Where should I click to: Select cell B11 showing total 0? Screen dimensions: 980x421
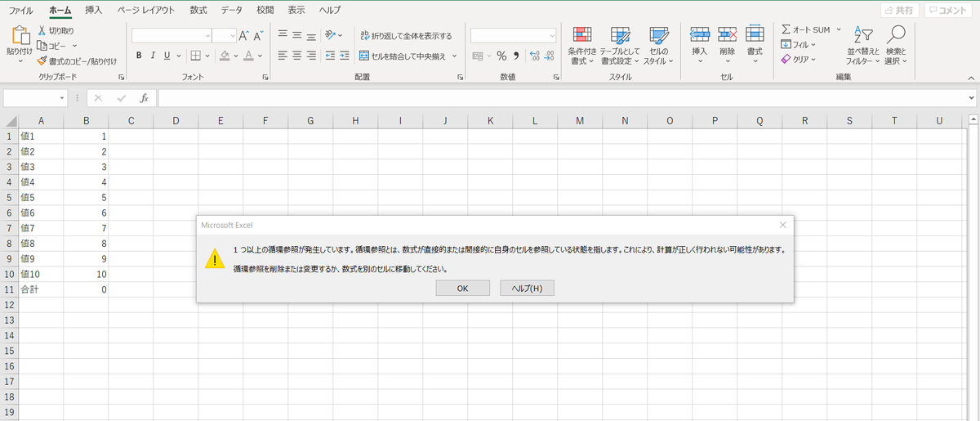(x=86, y=289)
